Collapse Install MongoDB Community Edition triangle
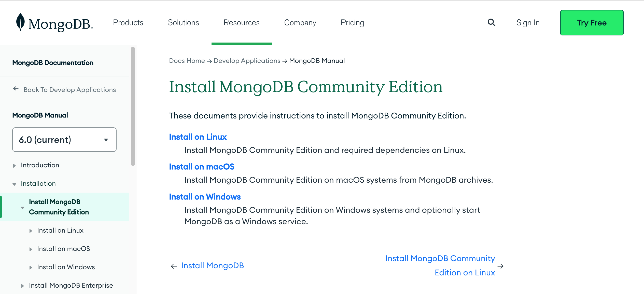The image size is (644, 294). pos(23,208)
